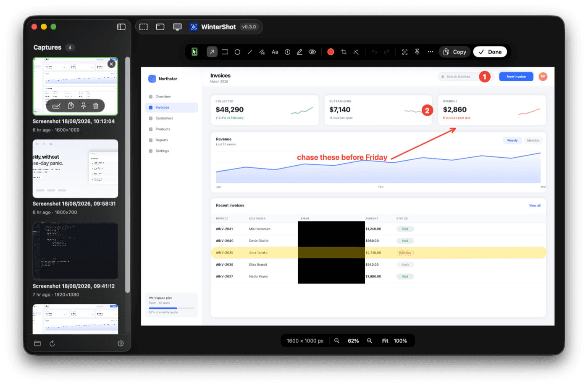588x386 pixels.
Task: Copy the annotated capture to clipboard
Action: pos(455,52)
